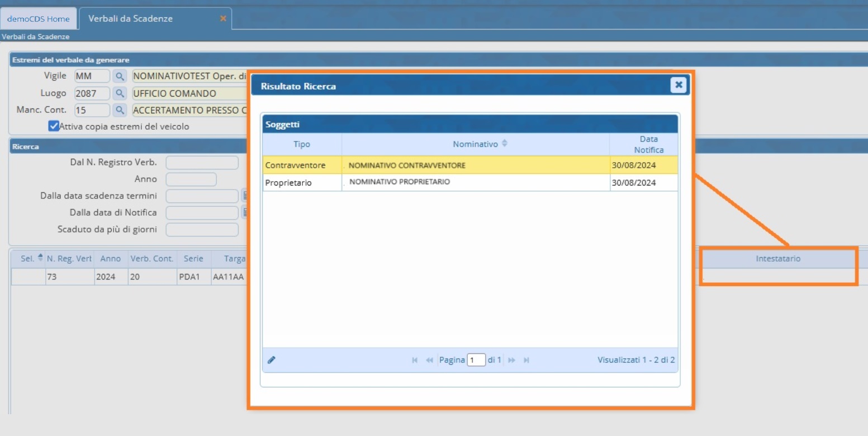Image resolution: width=868 pixels, height=436 pixels.
Task: Click the search icon next to Vigile field
Action: (x=120, y=76)
